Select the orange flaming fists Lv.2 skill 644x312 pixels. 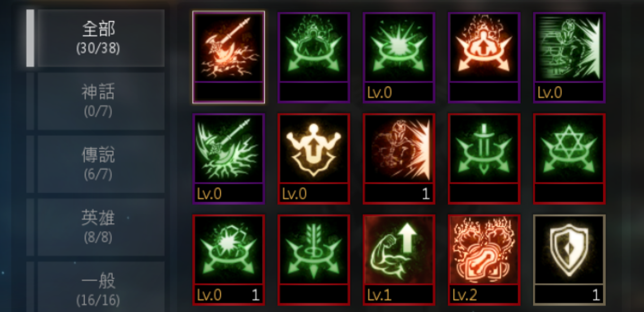[484, 260]
